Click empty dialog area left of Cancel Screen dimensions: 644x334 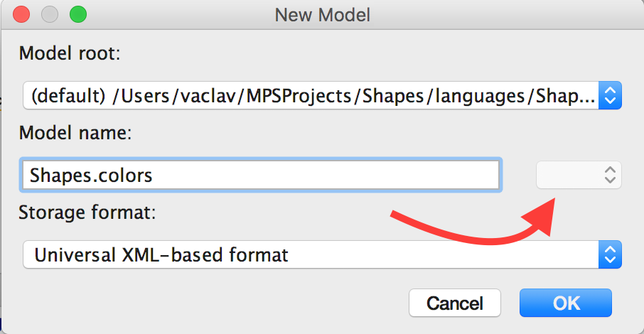coord(213,303)
